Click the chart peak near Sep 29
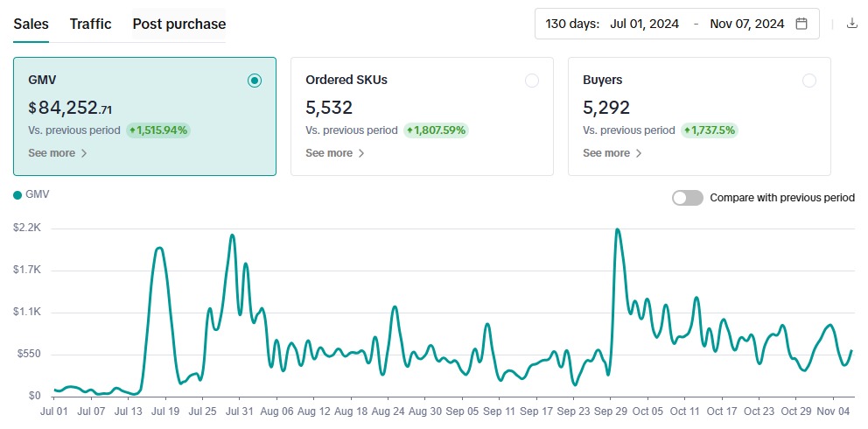This screenshot has width=868, height=429. 617,230
